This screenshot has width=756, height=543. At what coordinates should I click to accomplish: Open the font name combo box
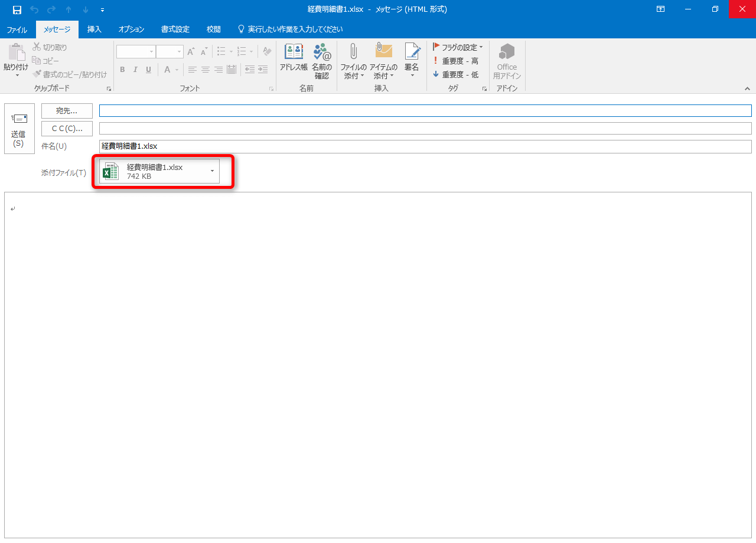pyautogui.click(x=136, y=52)
